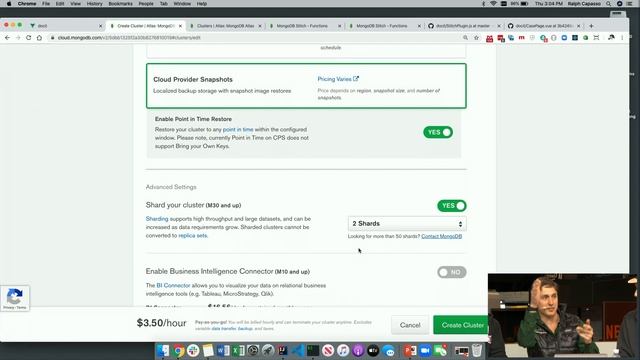Open the Help menu
640x360 pixels.
(202, 4)
